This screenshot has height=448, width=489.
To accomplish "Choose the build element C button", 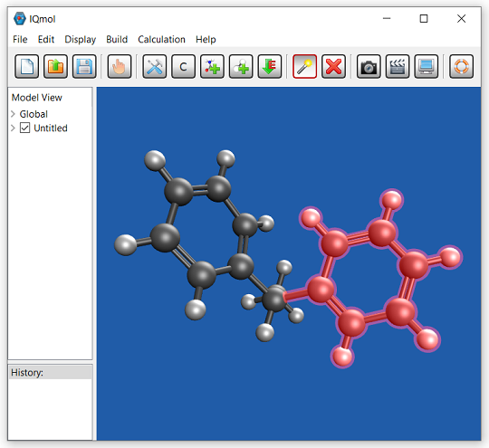I will point(183,66).
